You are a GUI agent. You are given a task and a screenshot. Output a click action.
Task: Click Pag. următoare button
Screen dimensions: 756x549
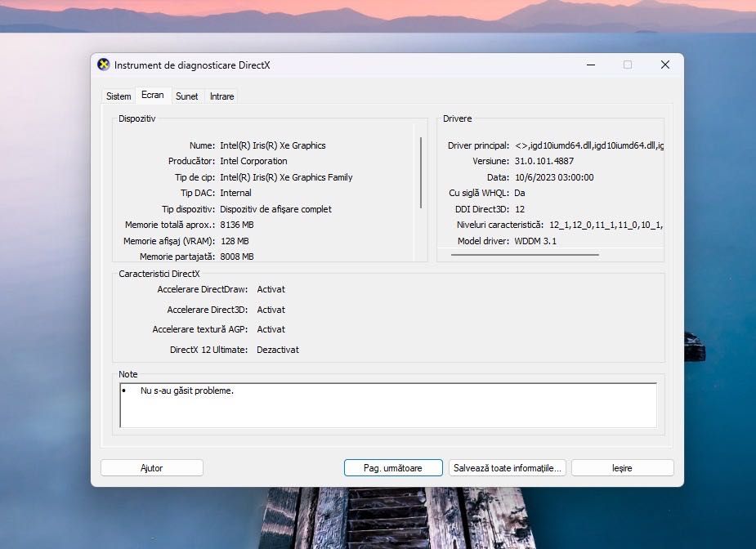(393, 468)
